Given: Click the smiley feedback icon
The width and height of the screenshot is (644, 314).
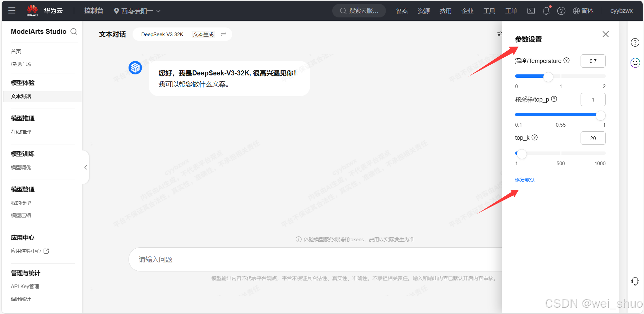Looking at the screenshot, I should (635, 63).
